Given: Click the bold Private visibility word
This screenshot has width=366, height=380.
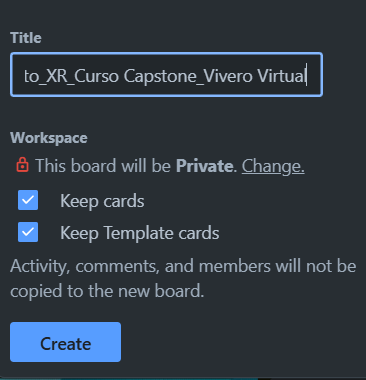Looking at the screenshot, I should pos(204,165).
